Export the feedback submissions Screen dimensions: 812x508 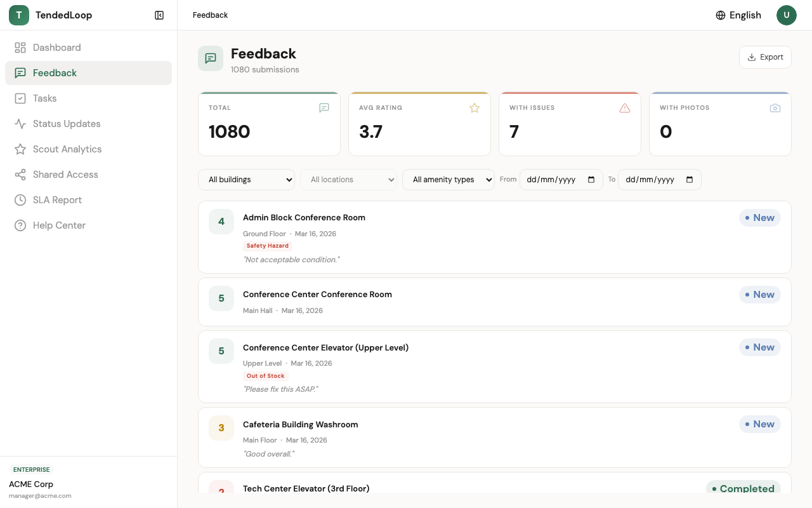coord(765,57)
